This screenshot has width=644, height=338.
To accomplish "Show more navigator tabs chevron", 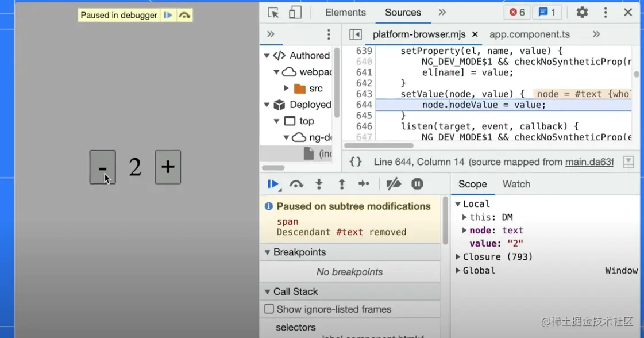I will tap(271, 34).
